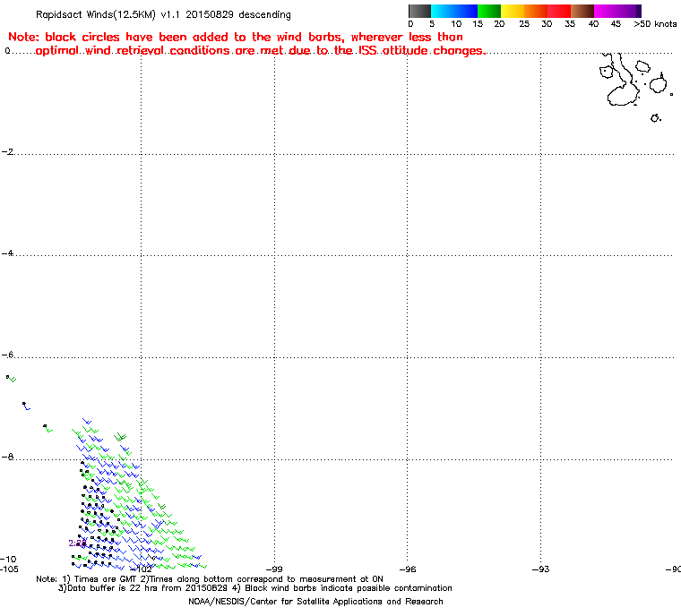The height and width of the screenshot is (616, 681).
Task: Click the '-93' longitude axis label
Action: pyautogui.click(x=540, y=569)
